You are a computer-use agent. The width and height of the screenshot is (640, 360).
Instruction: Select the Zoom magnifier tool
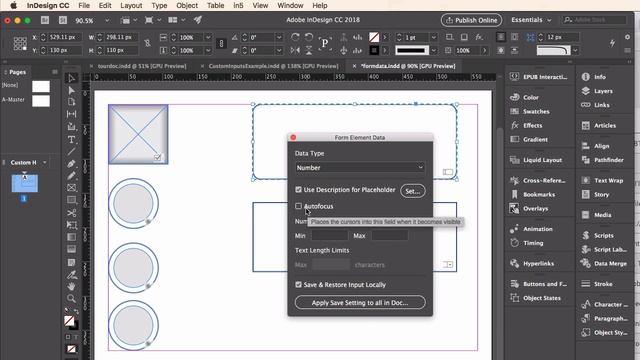71,298
